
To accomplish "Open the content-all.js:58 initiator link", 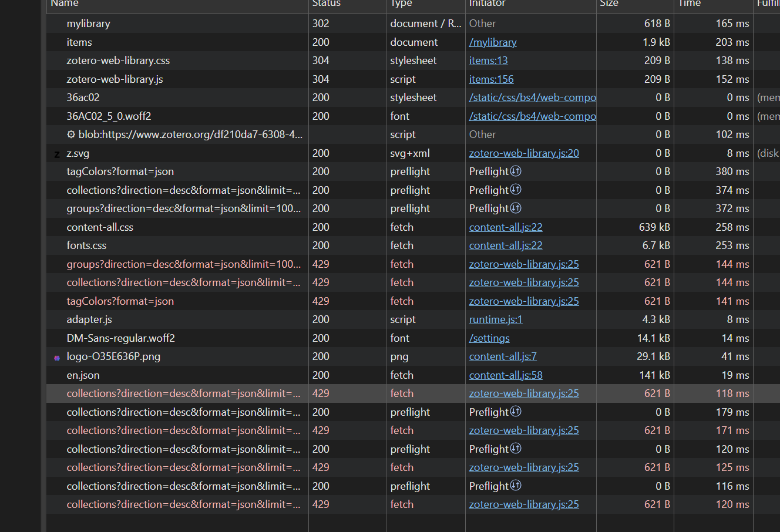I will (x=506, y=375).
